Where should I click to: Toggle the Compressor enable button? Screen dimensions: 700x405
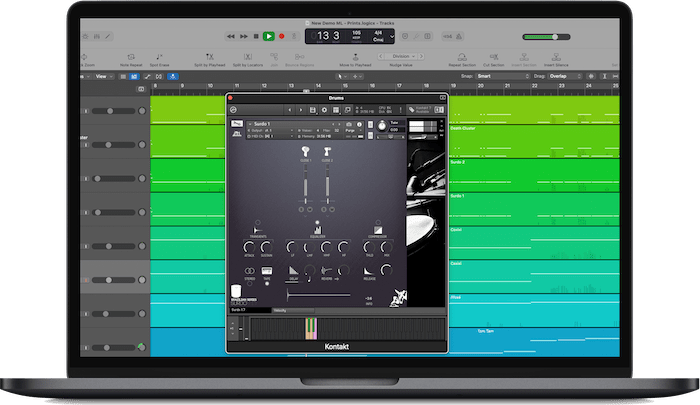[378, 222]
